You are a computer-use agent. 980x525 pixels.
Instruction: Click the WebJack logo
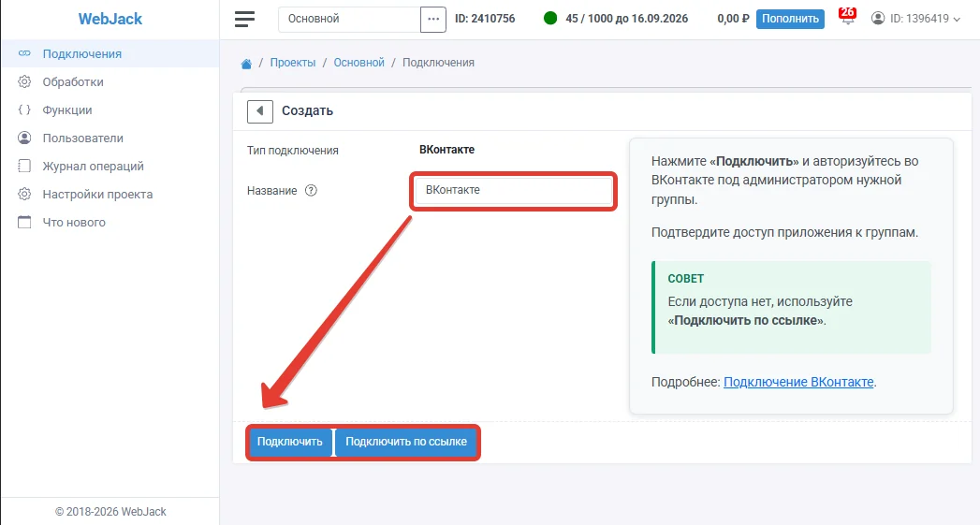tap(110, 19)
